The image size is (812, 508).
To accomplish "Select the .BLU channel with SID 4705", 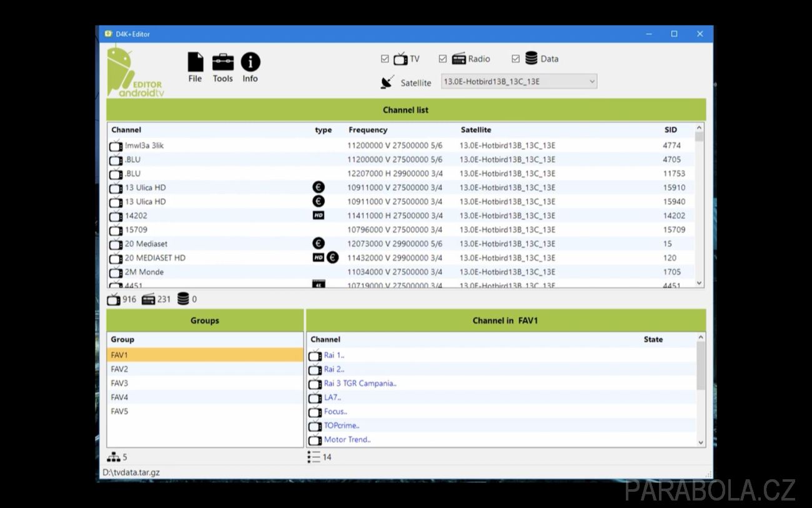I will point(400,159).
